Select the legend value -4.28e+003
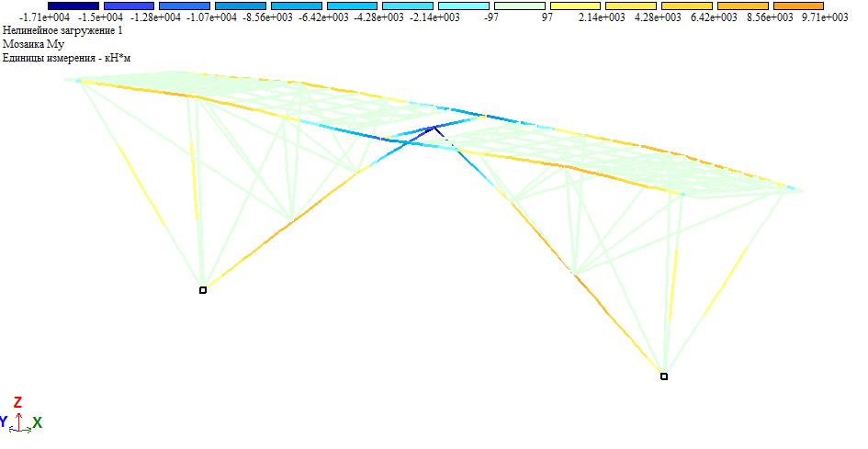The width and height of the screenshot is (868, 449). [x=379, y=17]
